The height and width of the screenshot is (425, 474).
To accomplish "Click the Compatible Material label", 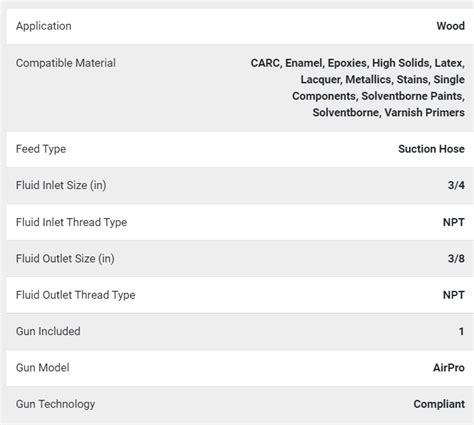I will [x=66, y=63].
